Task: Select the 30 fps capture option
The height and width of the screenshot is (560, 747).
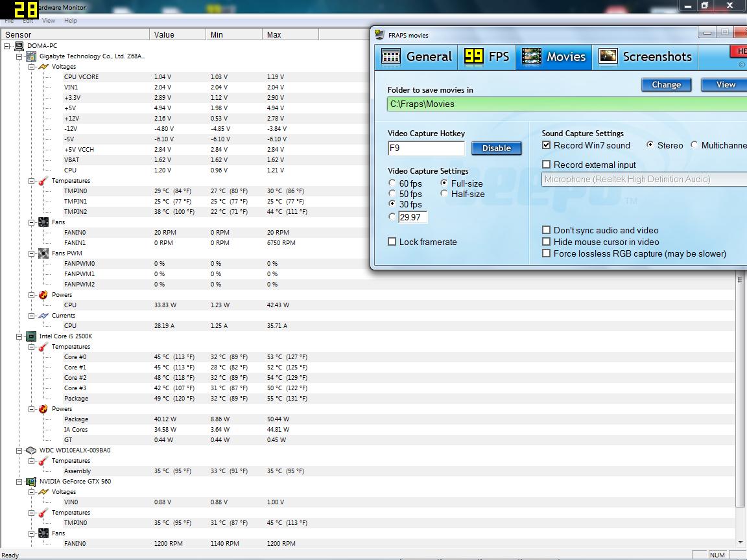Action: click(x=392, y=204)
